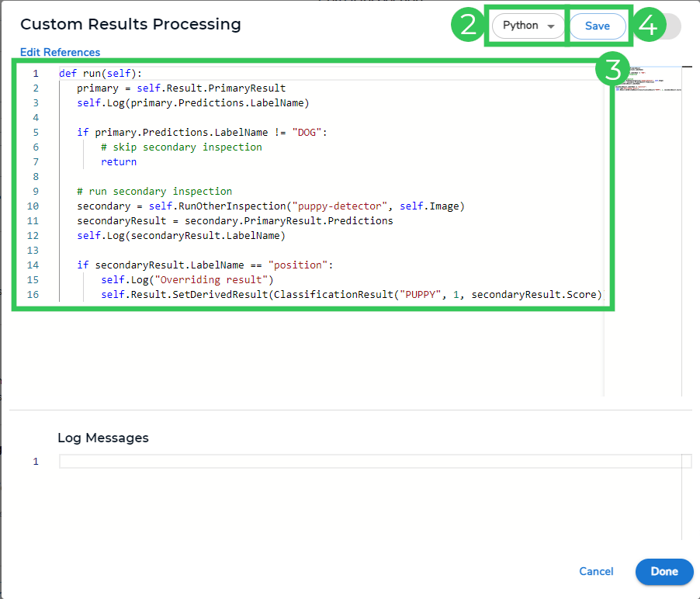
Task: Click the line 'primary = self.Result.PrimaryResult'
Action: (181, 88)
